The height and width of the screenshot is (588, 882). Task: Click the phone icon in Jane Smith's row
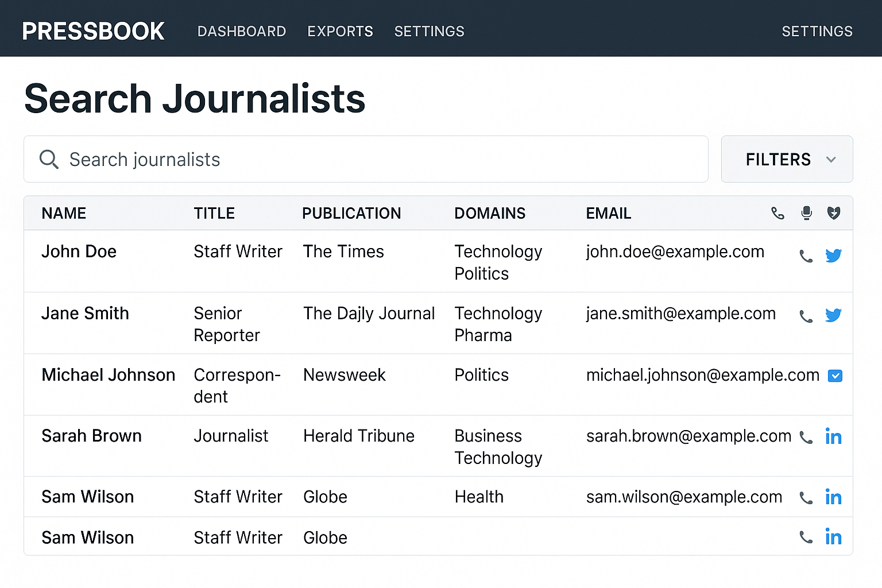click(x=806, y=316)
